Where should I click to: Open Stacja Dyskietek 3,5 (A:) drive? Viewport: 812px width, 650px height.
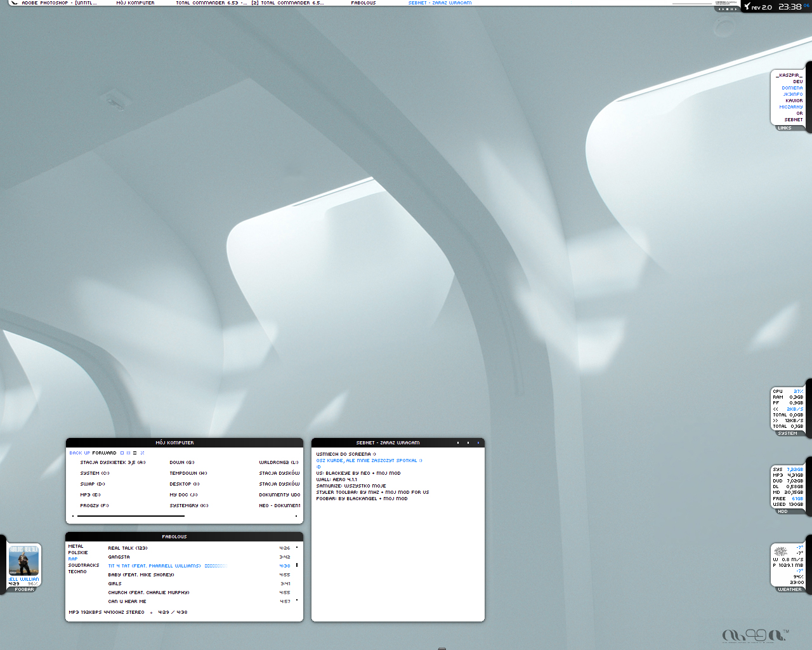coord(113,463)
